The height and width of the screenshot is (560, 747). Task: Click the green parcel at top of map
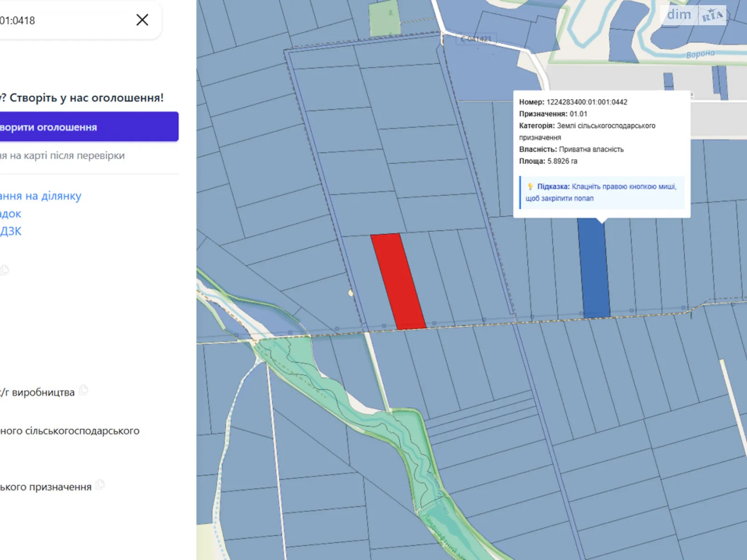[x=385, y=19]
